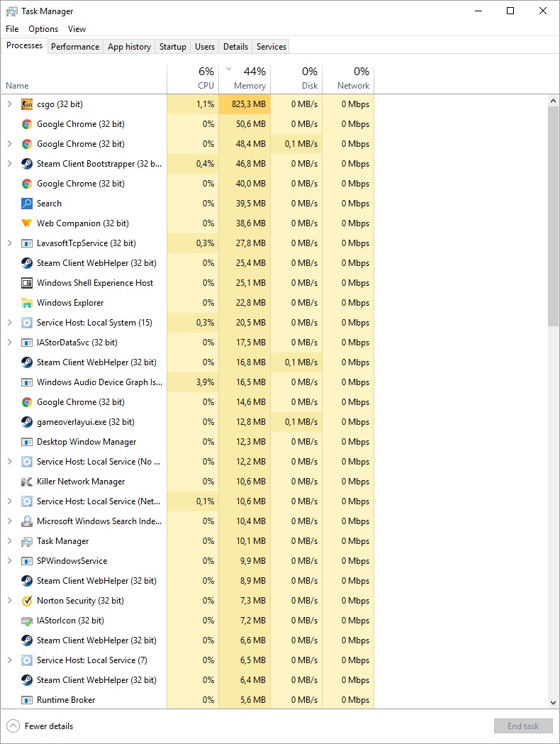Expand Service Host: Local System (15)
This screenshot has height=744, width=560.
click(x=9, y=323)
